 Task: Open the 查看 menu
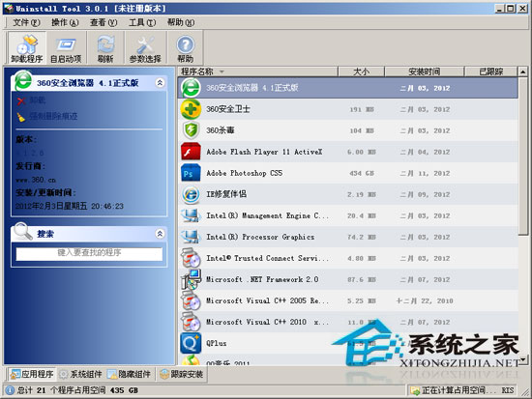pyautogui.click(x=103, y=22)
